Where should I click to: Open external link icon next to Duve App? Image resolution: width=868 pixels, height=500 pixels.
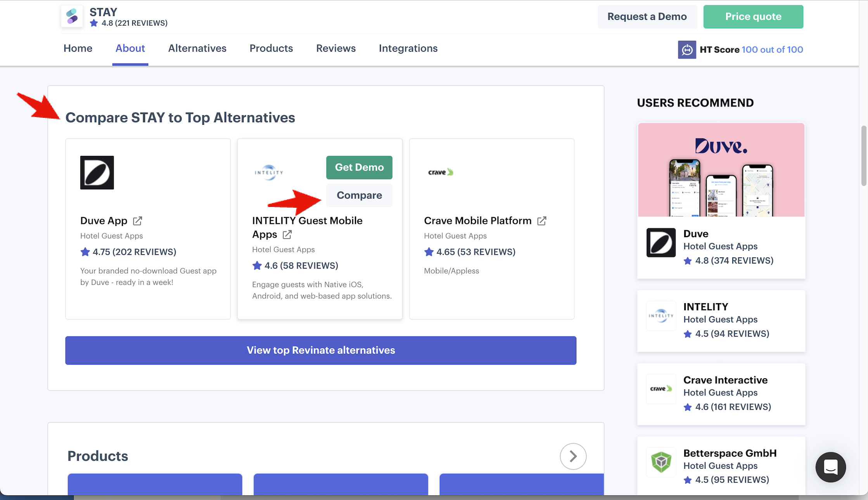click(x=137, y=221)
